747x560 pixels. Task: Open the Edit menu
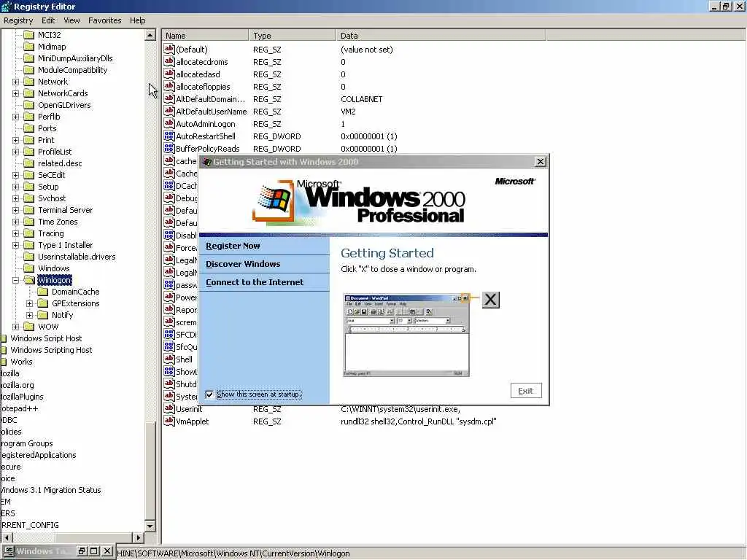coord(48,20)
